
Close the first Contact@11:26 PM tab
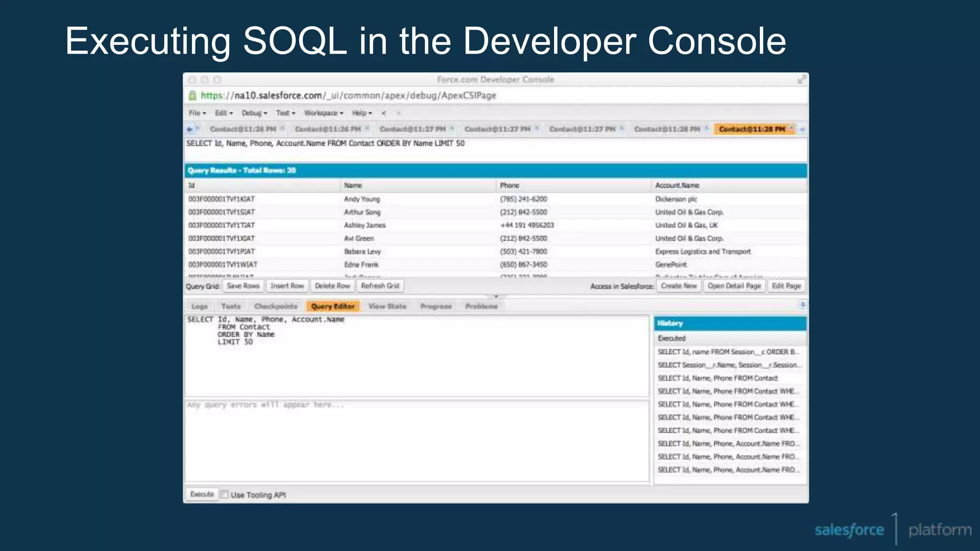(x=282, y=128)
